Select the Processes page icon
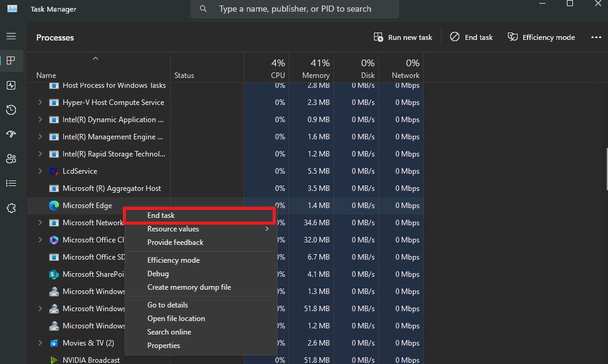The height and width of the screenshot is (364, 608). [x=10, y=61]
